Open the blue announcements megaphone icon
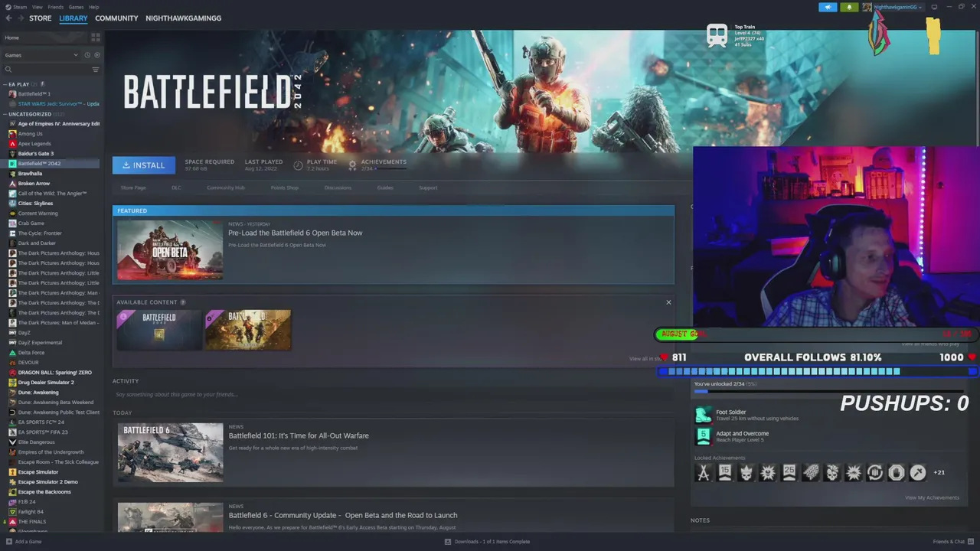The width and height of the screenshot is (980, 551). 828,7
